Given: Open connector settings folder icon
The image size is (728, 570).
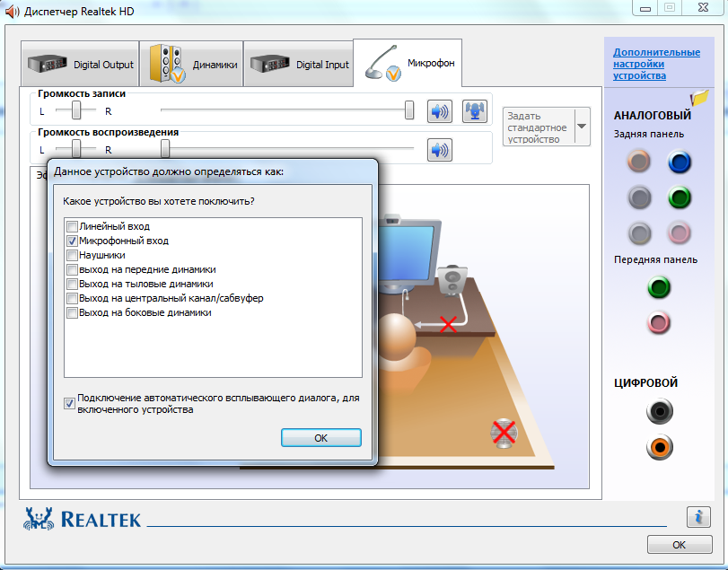Looking at the screenshot, I should pyautogui.click(x=698, y=98).
